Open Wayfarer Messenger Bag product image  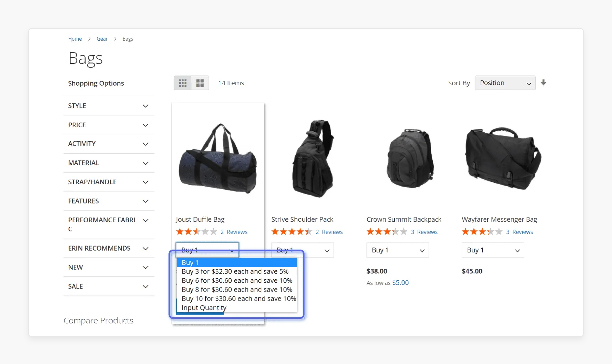503,158
